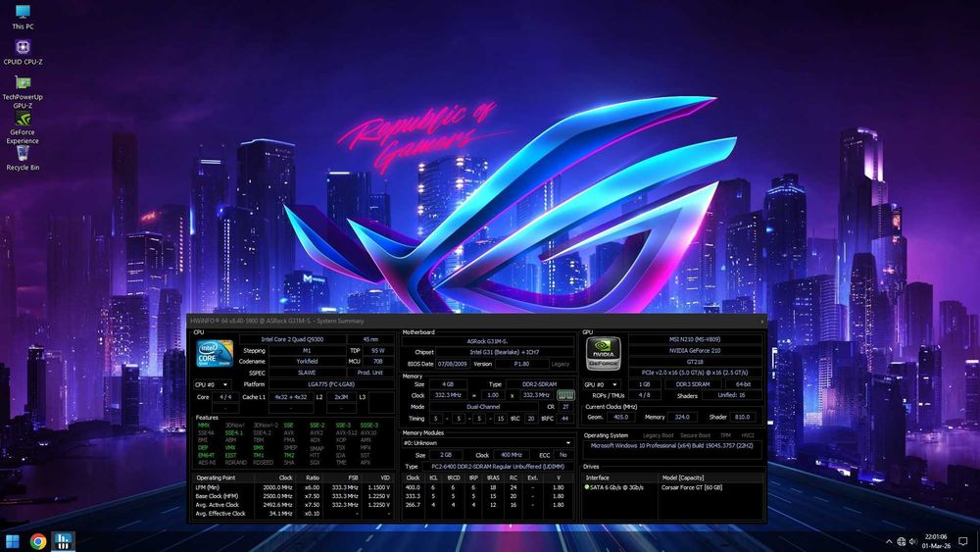980x552 pixels.
Task: Open TechPowerUp GPU-Z desktop shortcut
Action: coord(23,91)
